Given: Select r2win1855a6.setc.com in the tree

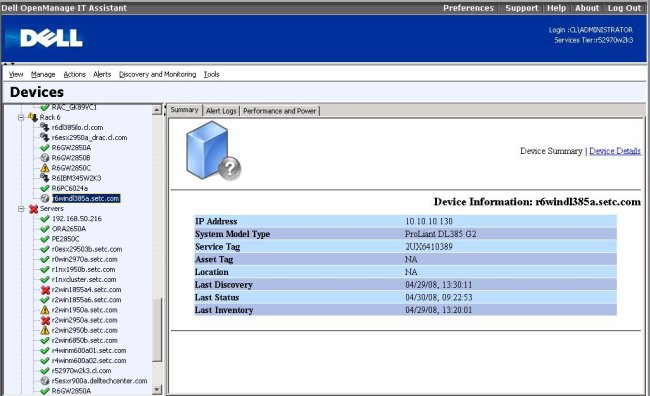Looking at the screenshot, I should [x=87, y=300].
